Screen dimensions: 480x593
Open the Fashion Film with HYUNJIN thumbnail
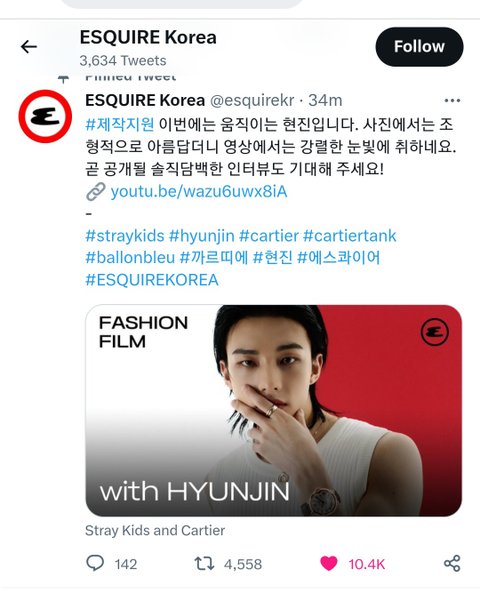(273, 410)
